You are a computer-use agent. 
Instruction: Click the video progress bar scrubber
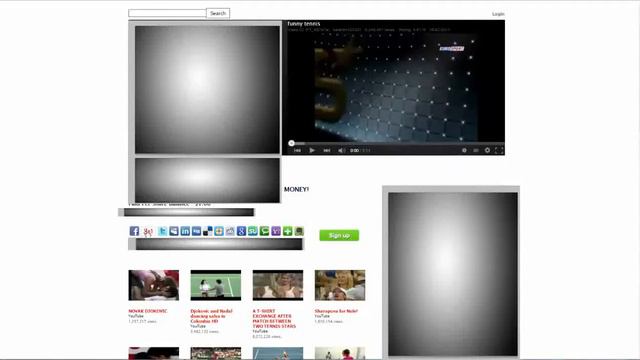[x=291, y=143]
